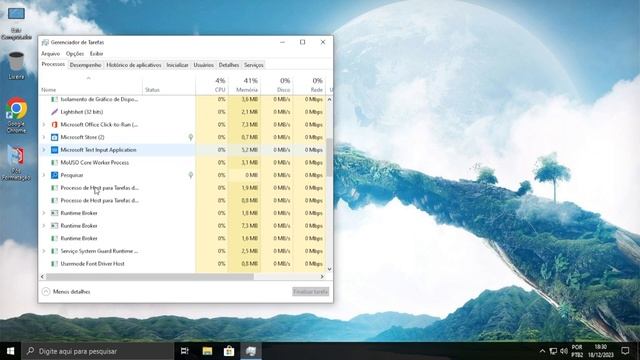Viewport: 640px width, 360px height.
Task: Open the POR PTB2 language indicator
Action: point(577,351)
